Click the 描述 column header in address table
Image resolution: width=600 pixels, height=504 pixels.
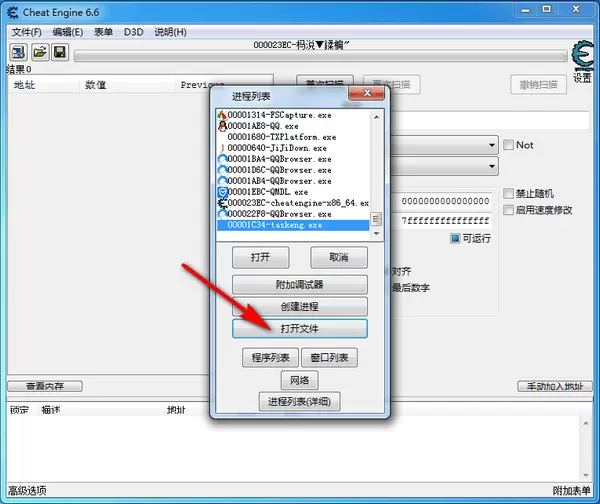pyautogui.click(x=51, y=410)
